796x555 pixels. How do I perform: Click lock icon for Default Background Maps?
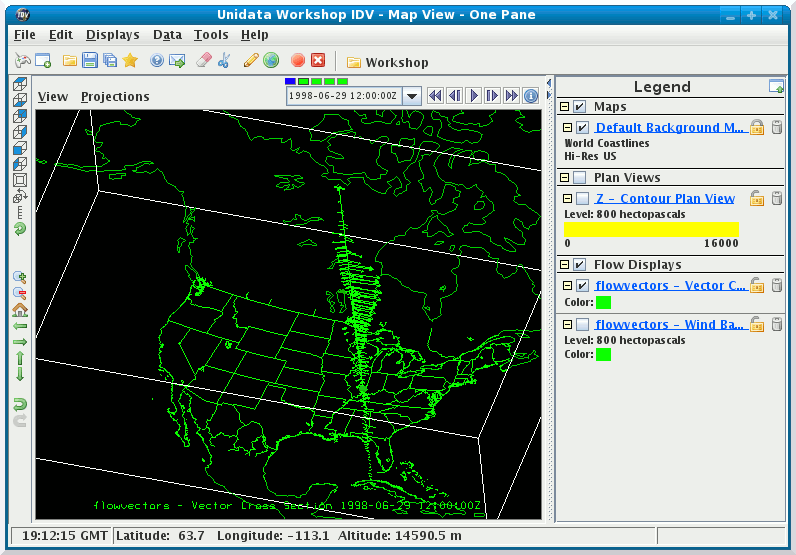(757, 128)
